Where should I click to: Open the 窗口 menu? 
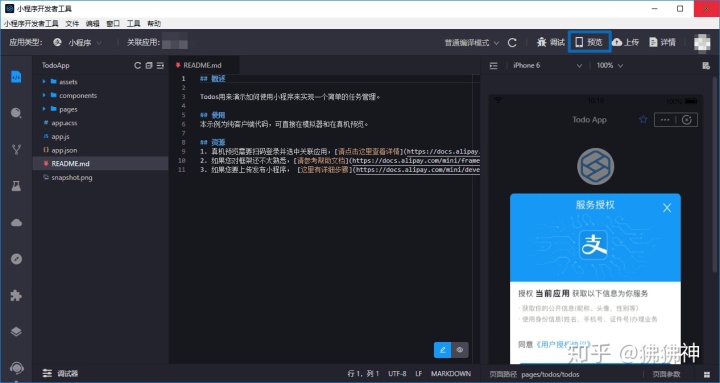(x=113, y=23)
